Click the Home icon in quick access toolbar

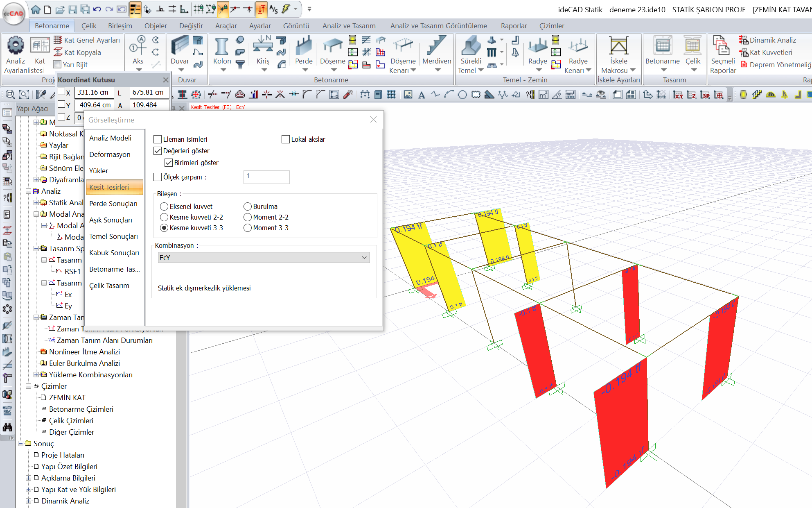pyautogui.click(x=36, y=9)
